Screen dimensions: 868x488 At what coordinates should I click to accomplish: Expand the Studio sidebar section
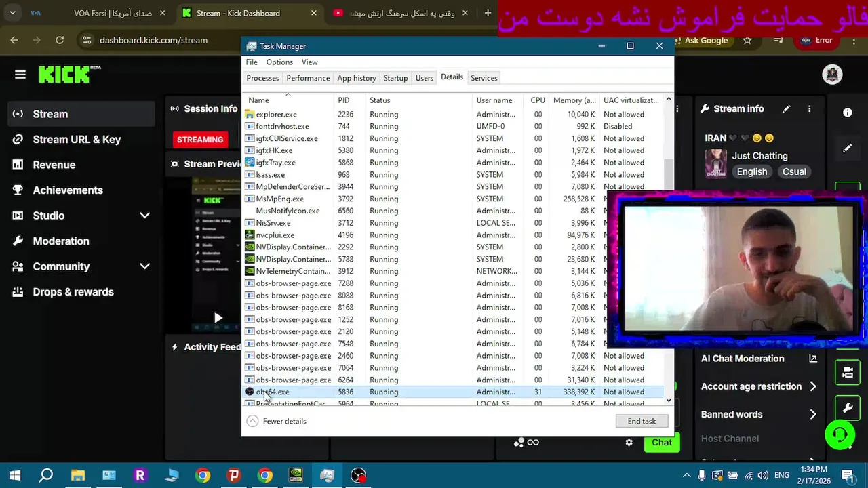[x=144, y=216]
